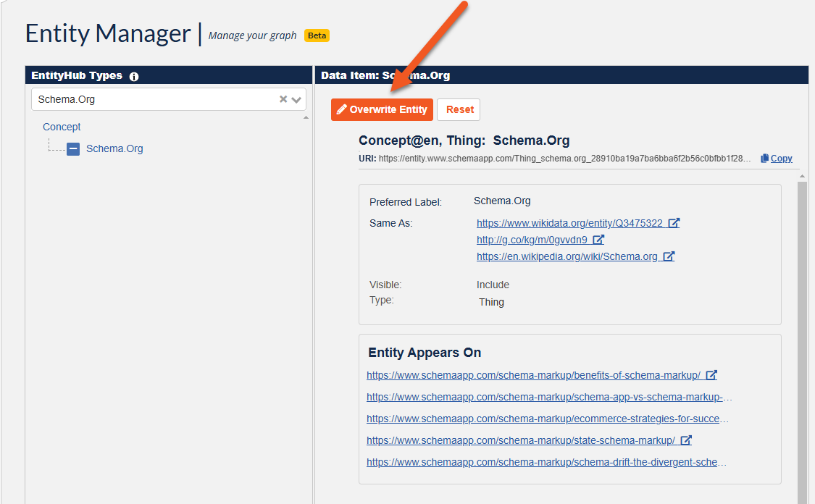Click the Entity Appears On heading
This screenshot has width=815, height=504.
click(x=425, y=353)
